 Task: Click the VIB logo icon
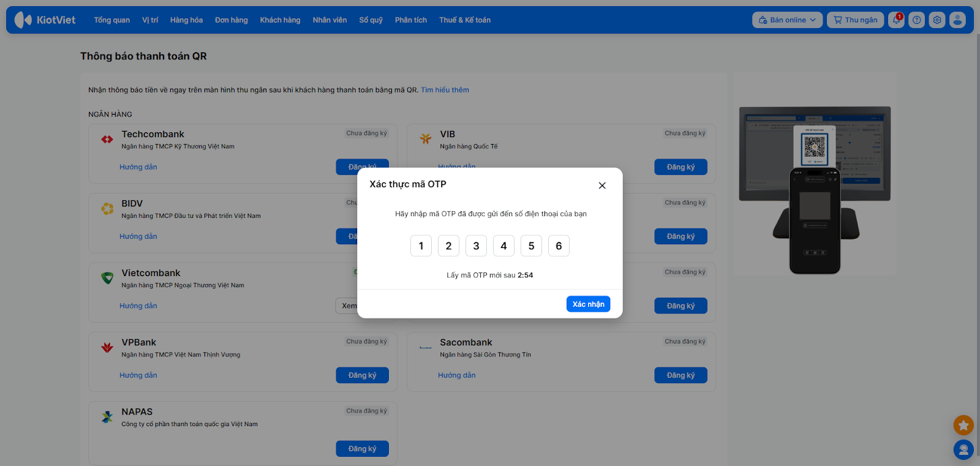426,139
